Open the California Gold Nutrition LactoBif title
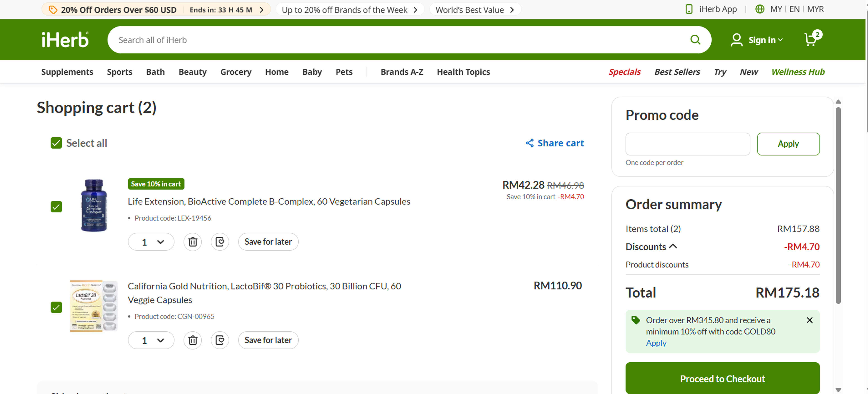868x394 pixels. pos(264,293)
